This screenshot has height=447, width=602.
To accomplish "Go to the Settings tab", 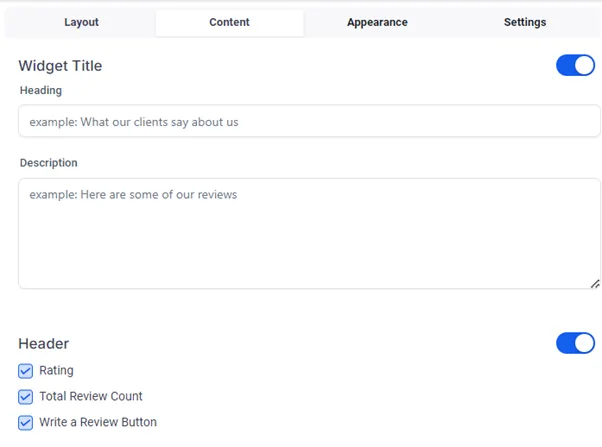I will click(x=525, y=22).
